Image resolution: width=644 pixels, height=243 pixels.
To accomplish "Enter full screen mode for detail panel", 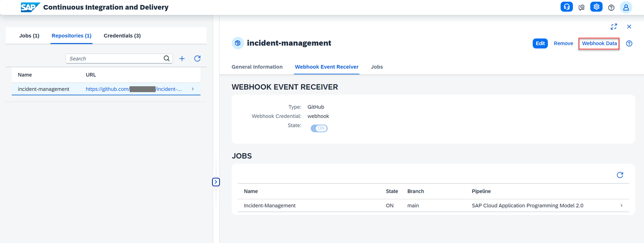I will coord(614,27).
